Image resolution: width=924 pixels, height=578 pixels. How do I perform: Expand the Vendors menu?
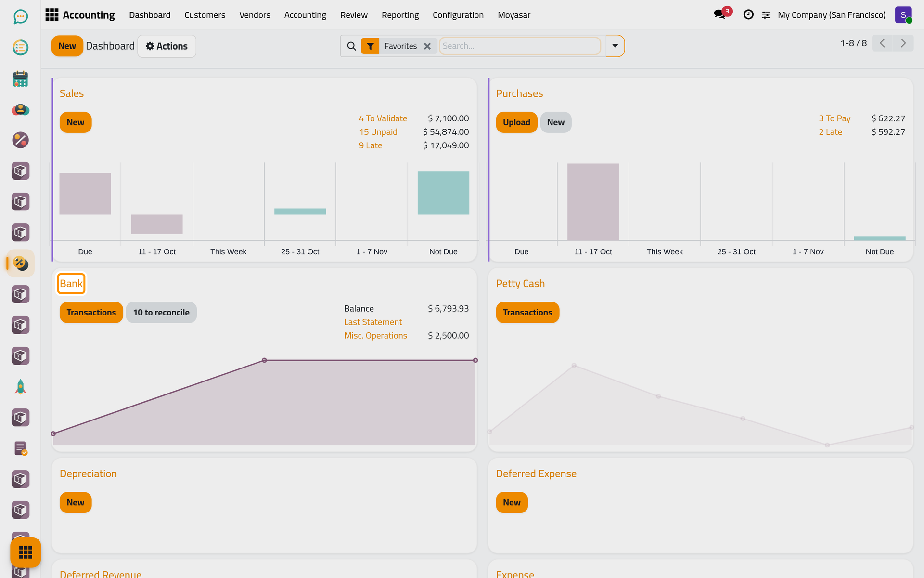255,15
